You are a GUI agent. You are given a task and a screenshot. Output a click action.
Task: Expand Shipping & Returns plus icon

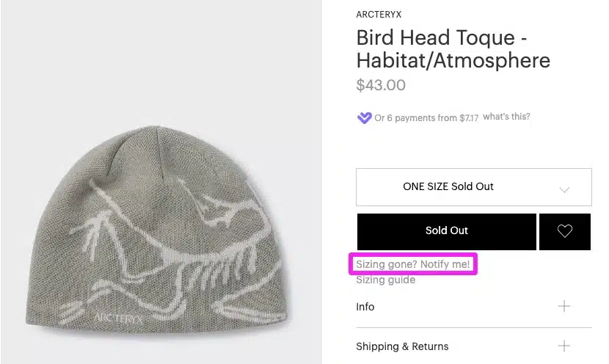tap(564, 346)
